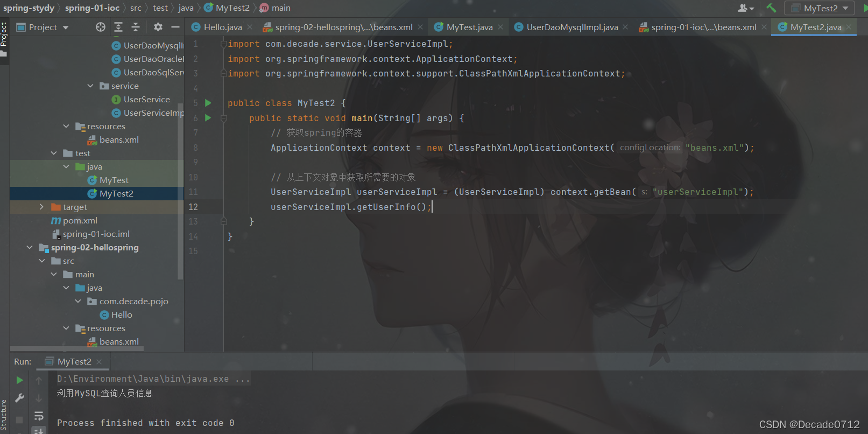Click Collapse All in Project toolbar
Image resolution: width=868 pixels, height=434 pixels.
point(136,27)
